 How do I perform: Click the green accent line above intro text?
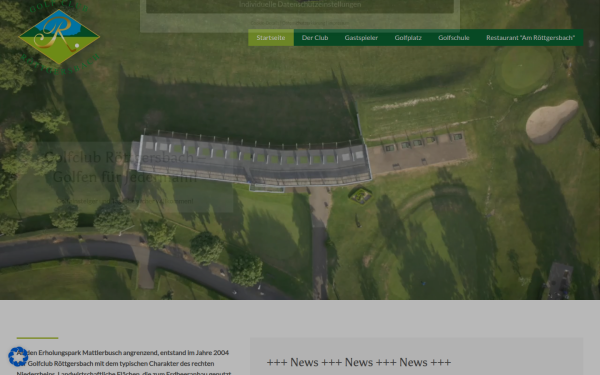(x=38, y=338)
